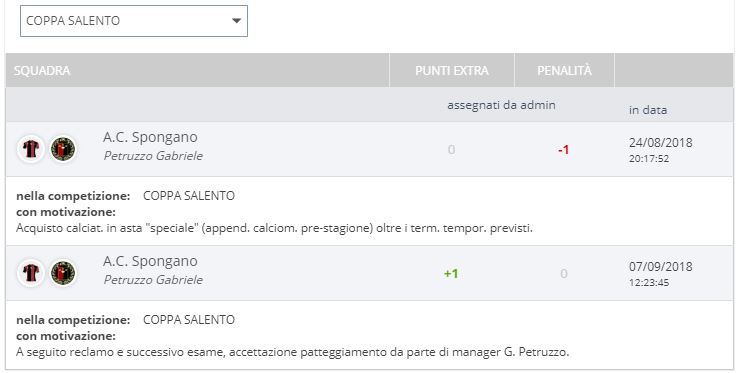The image size is (739, 373).
Task: Open the first A.C. Spongano team name
Action: (x=150, y=138)
